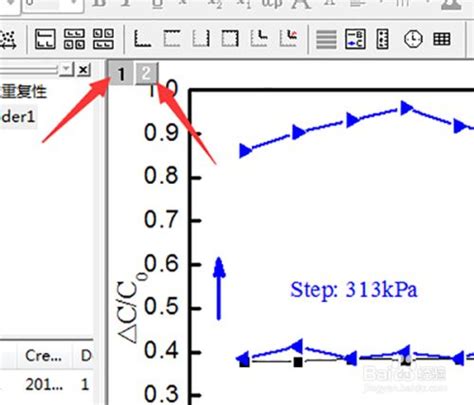The width and height of the screenshot is (474, 405).
Task: Open the side panel's dropdown arrow button
Action: pos(67,69)
